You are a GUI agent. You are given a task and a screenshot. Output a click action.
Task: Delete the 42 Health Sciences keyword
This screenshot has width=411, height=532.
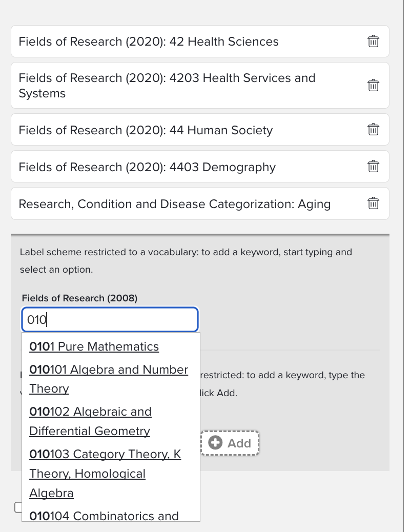(374, 42)
